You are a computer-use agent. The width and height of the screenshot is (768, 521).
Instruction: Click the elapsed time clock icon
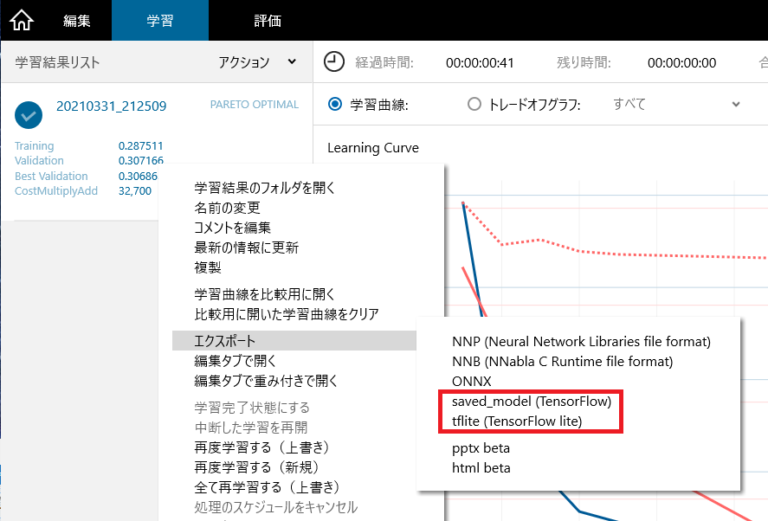pos(334,62)
